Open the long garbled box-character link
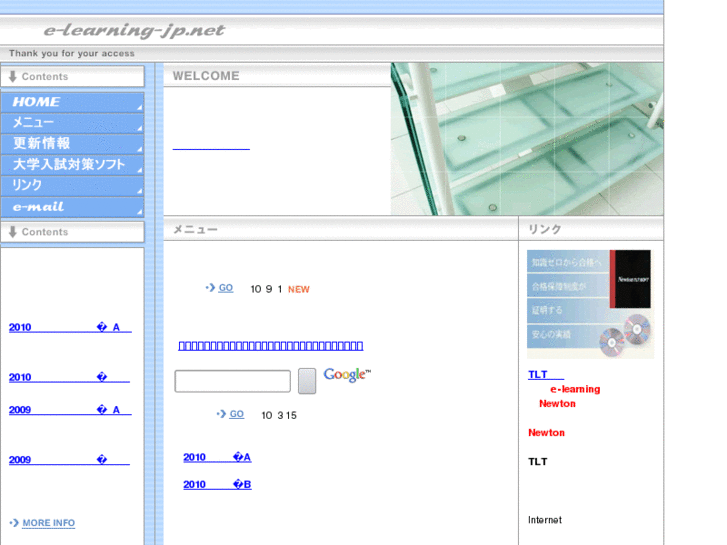 (x=271, y=346)
